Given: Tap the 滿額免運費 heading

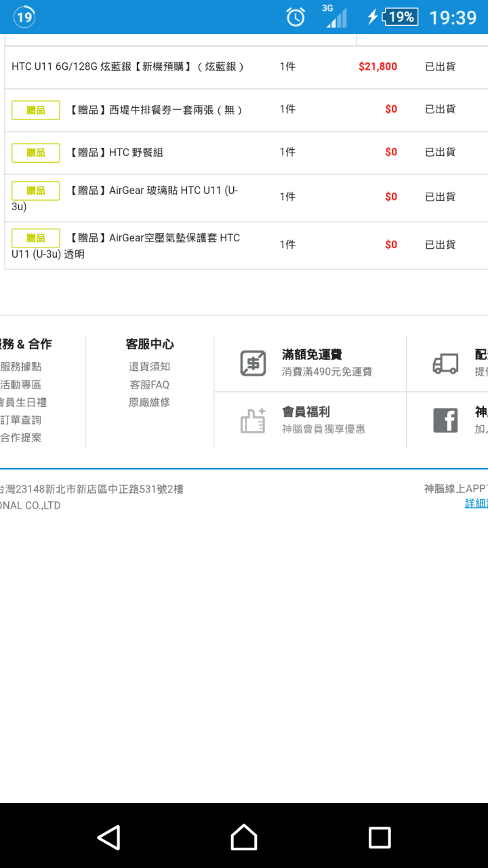Looking at the screenshot, I should click(312, 355).
